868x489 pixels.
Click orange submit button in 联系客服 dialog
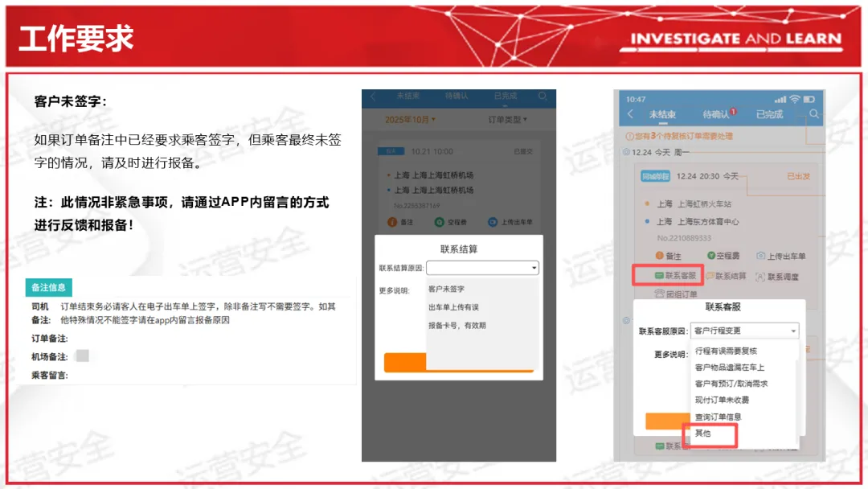tap(669, 421)
